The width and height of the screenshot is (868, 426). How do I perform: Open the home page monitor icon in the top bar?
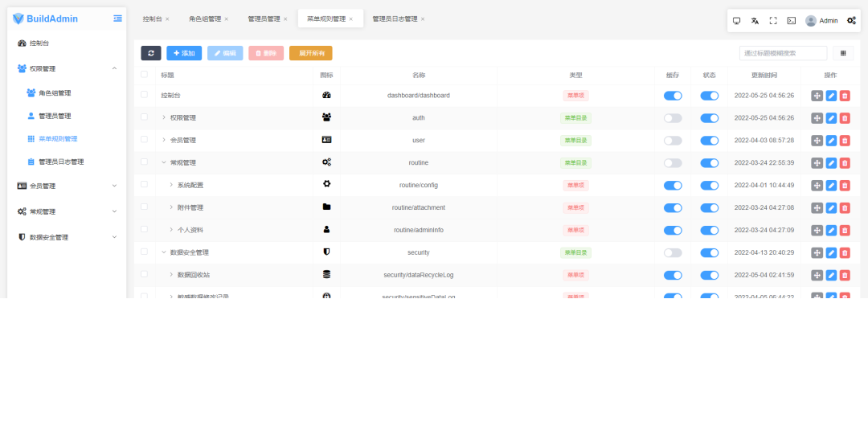pyautogui.click(x=736, y=21)
